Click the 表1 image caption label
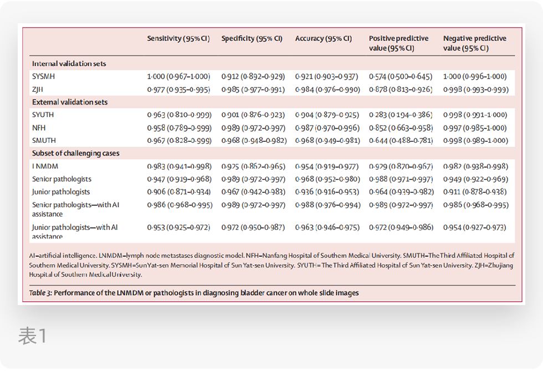This screenshot has width=543, height=392. coord(32,336)
